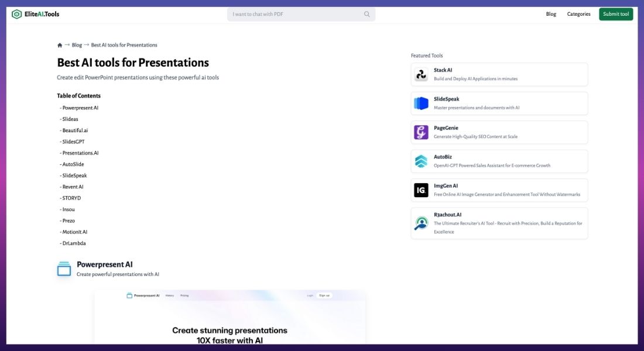Viewport: 644px width, 351px height.
Task: Jump to SlidesGPT in table of contents
Action: [x=73, y=142]
